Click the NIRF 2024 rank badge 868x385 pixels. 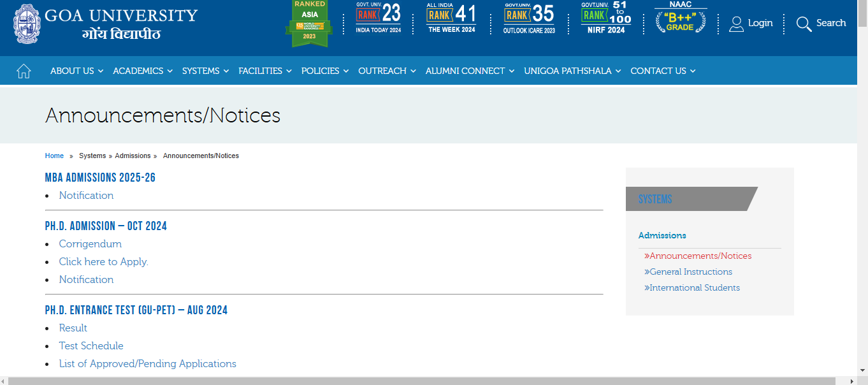606,18
